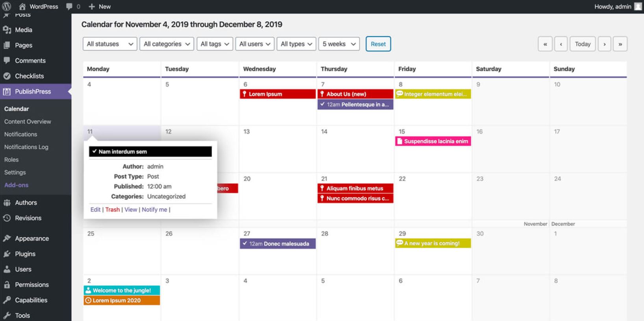Image resolution: width=644 pixels, height=321 pixels.
Task: Select Notifications Log in the sidebar
Action: pos(26,147)
